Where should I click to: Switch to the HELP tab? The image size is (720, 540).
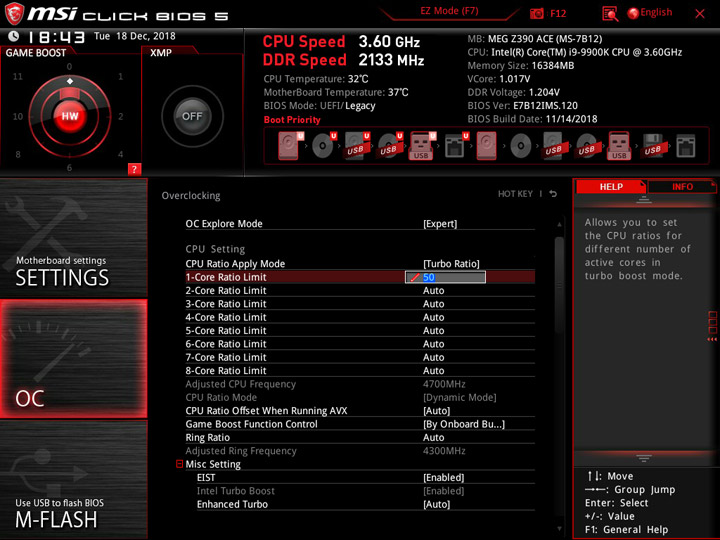[x=611, y=186]
